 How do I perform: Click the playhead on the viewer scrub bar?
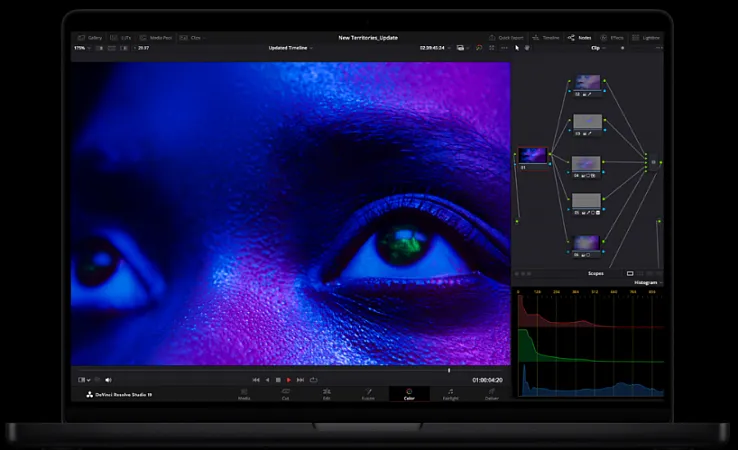[x=448, y=370]
